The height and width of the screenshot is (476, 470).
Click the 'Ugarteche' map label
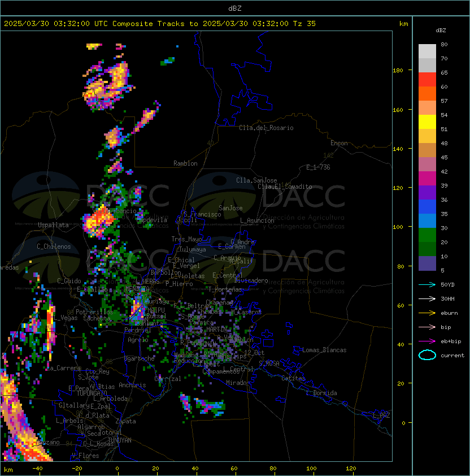(x=140, y=358)
